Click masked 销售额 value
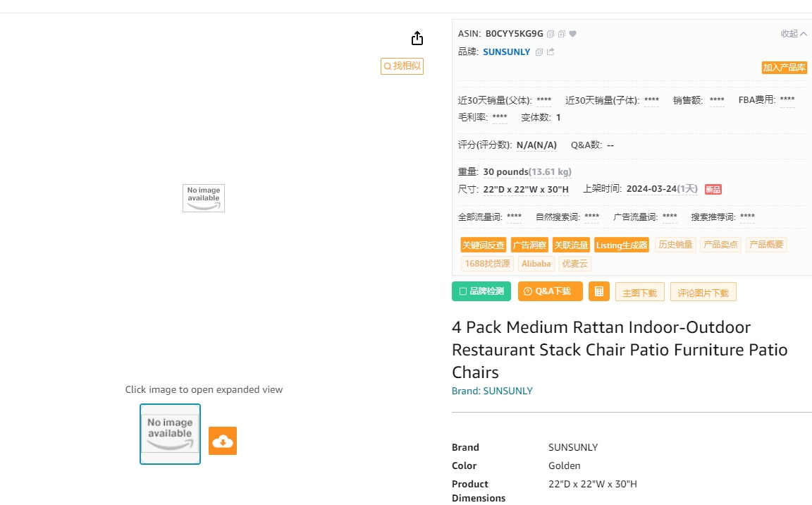Screen dimensions: 812x505 717,100
